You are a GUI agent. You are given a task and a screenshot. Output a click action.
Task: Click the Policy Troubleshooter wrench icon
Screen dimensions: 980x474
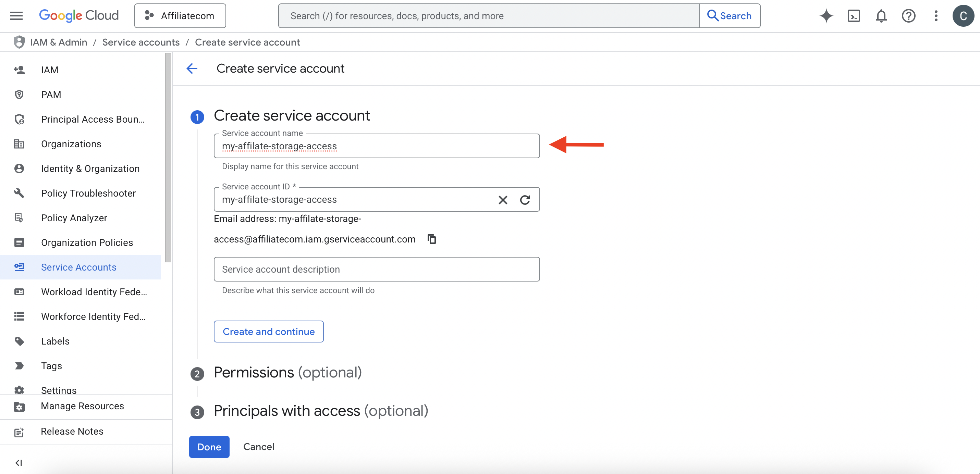(19, 193)
